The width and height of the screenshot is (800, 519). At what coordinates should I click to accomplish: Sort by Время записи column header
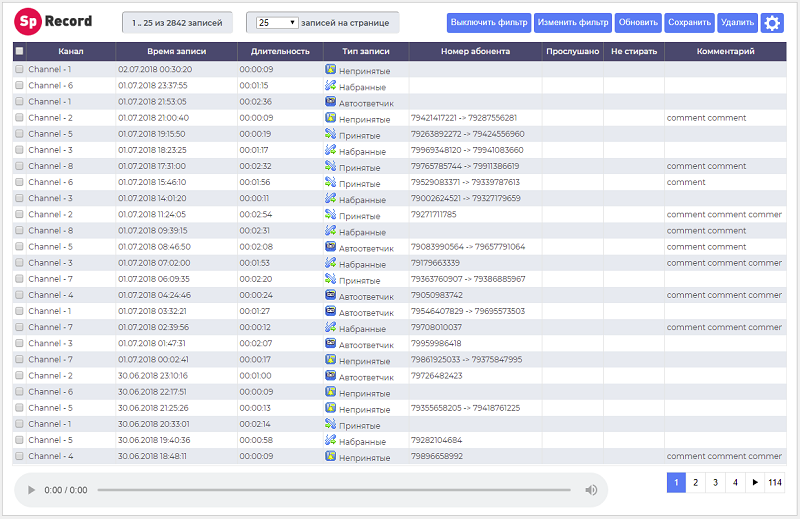[176, 51]
